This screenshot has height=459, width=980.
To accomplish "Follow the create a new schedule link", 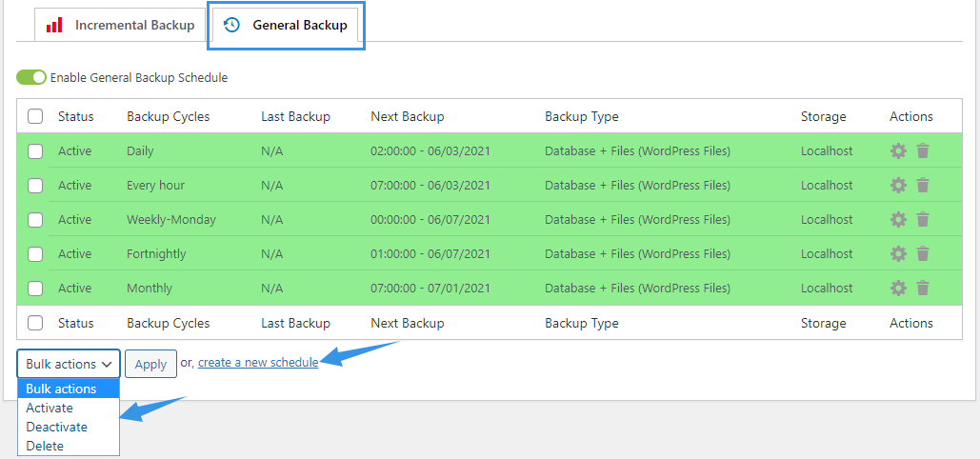I will (258, 363).
